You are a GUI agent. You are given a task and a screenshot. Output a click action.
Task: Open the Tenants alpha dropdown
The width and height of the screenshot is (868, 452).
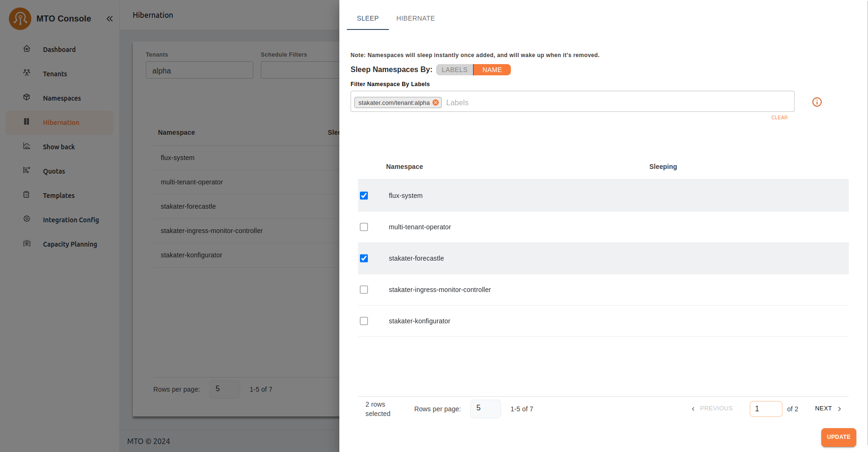point(199,71)
